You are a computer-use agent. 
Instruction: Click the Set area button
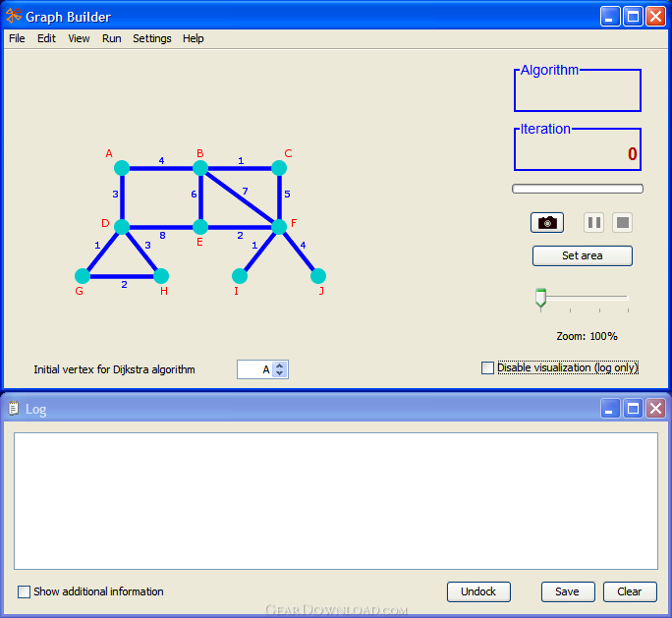[x=582, y=255]
